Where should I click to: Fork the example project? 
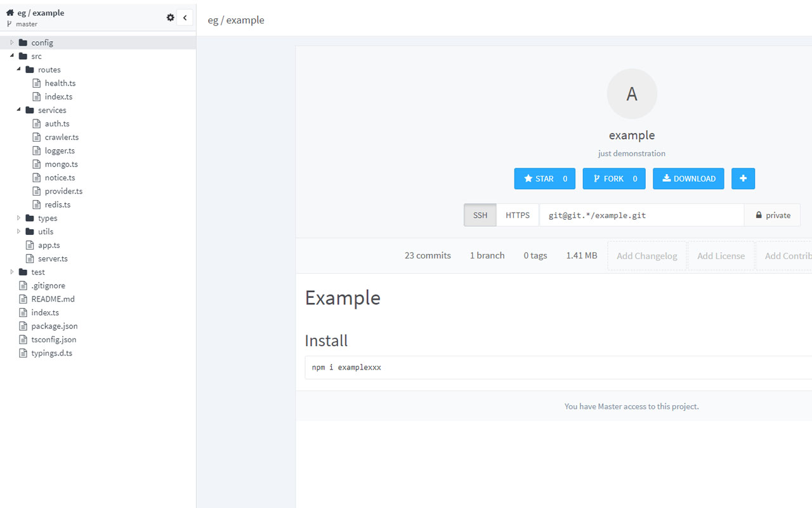(x=614, y=178)
